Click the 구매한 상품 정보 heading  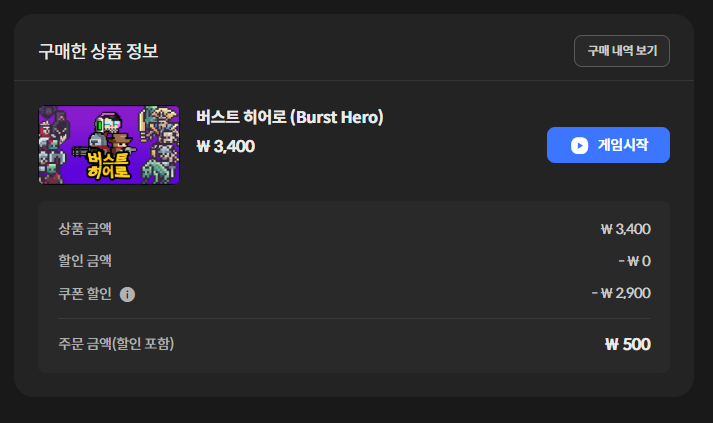coord(98,51)
